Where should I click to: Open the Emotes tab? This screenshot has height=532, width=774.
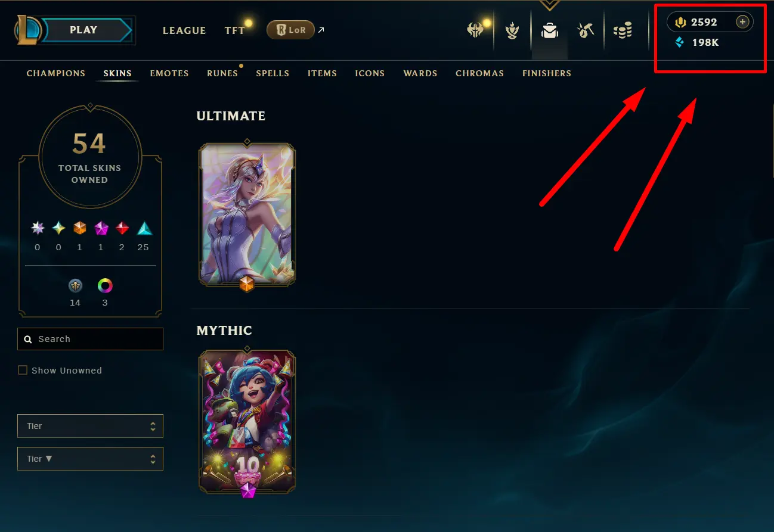click(x=169, y=73)
